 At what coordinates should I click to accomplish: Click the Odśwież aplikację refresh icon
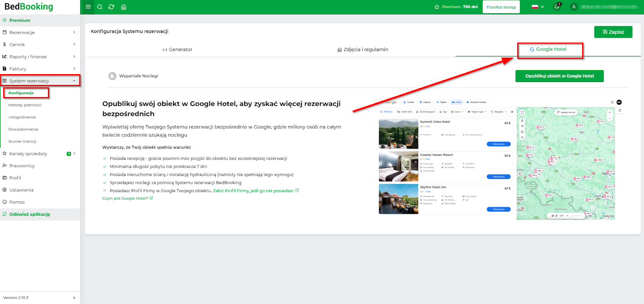tap(5, 214)
